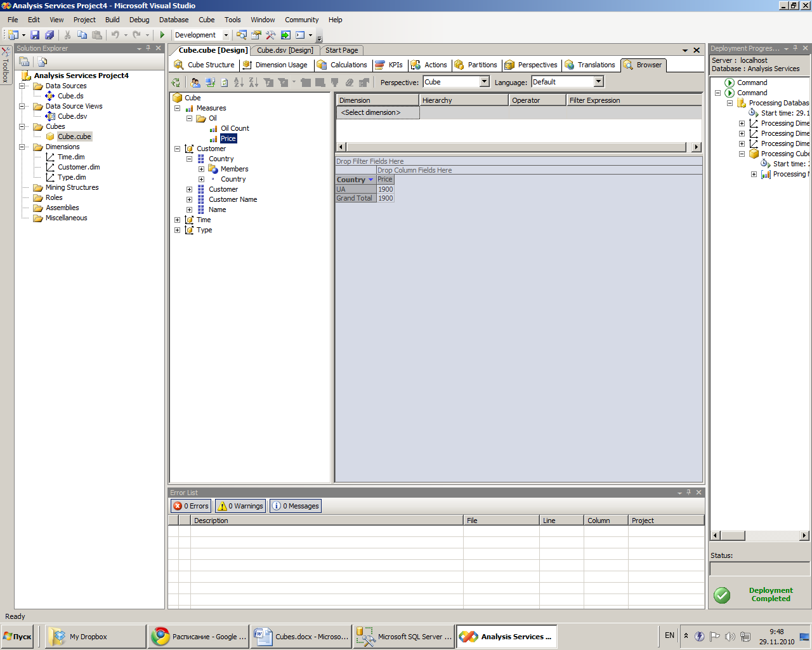Click the Description column header in Error List
812x650 pixels.
(x=327, y=521)
